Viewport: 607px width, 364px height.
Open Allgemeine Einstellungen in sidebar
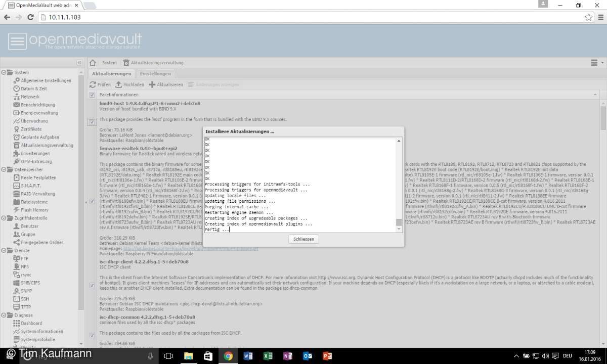click(46, 80)
